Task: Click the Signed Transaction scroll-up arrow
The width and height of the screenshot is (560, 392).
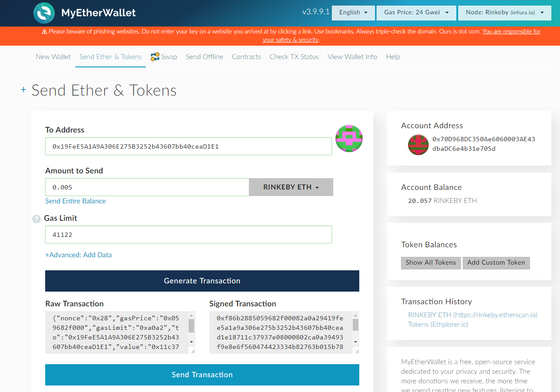Action: 355,315
